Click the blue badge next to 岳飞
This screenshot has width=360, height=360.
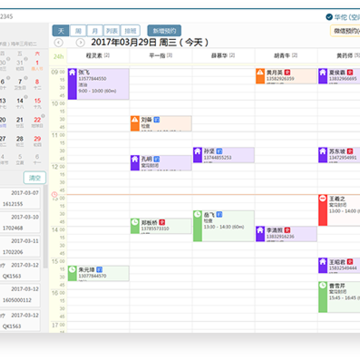(x=219, y=214)
